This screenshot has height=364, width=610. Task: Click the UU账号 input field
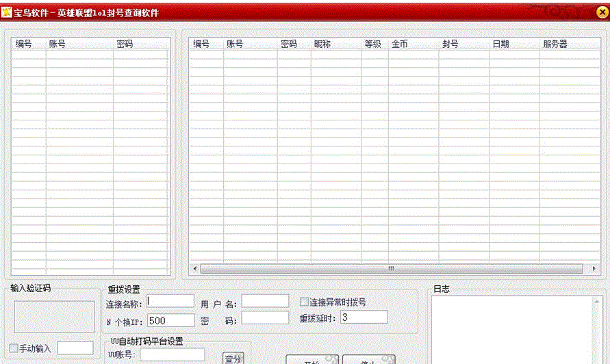click(173, 354)
